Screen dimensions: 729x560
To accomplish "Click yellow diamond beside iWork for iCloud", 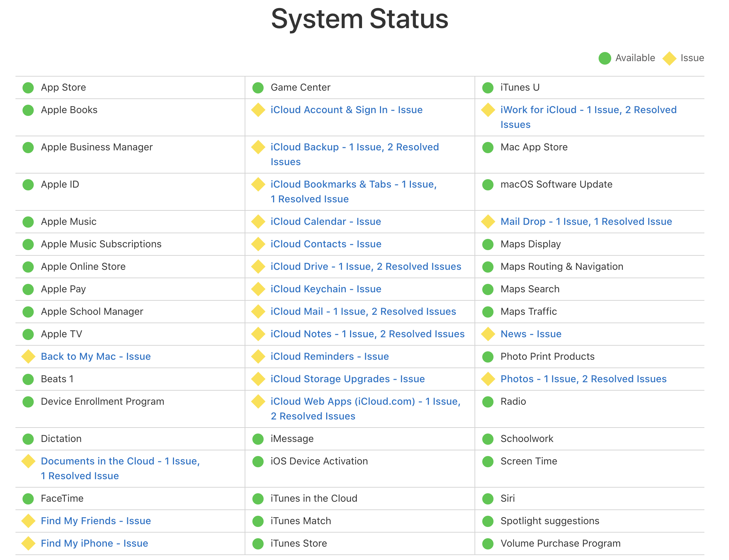I will coord(488,110).
